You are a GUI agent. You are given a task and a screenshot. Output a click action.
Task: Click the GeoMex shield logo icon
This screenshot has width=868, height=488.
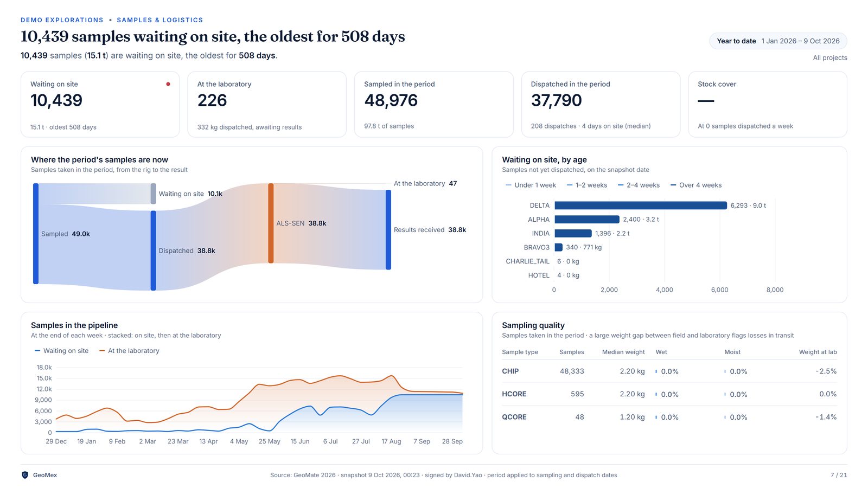(x=25, y=475)
